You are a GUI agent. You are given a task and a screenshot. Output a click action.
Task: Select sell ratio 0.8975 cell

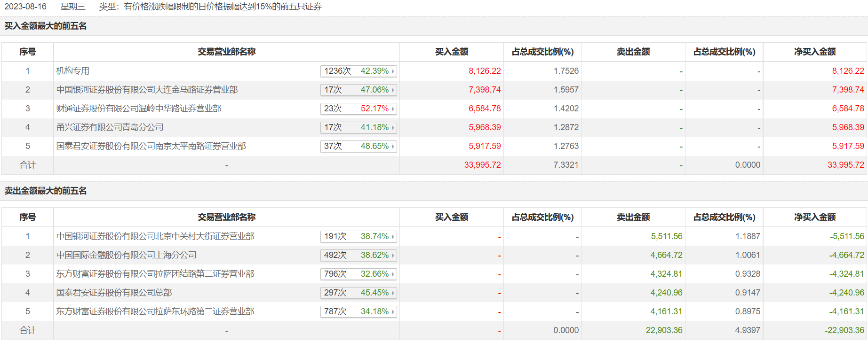748,311
